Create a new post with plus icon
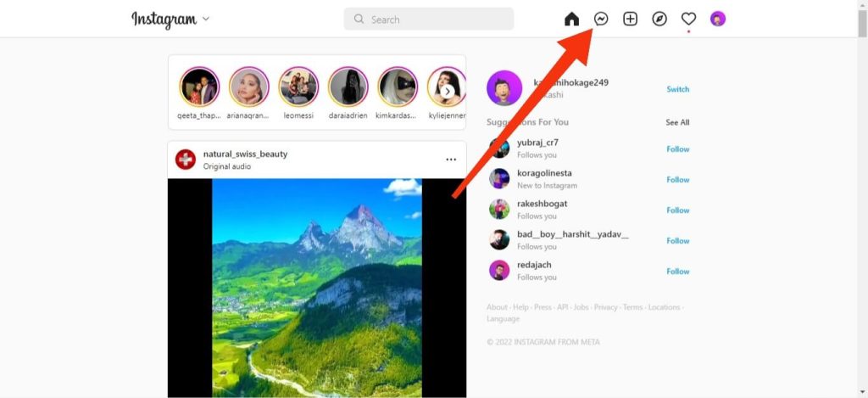Viewport: 868px width, 398px height. pos(630,20)
